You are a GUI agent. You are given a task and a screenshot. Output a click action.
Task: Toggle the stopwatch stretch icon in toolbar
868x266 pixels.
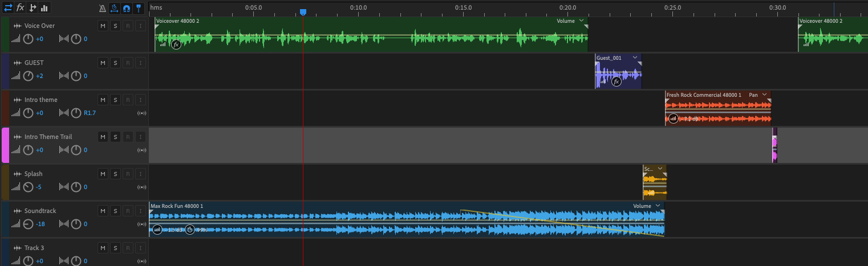[114, 8]
